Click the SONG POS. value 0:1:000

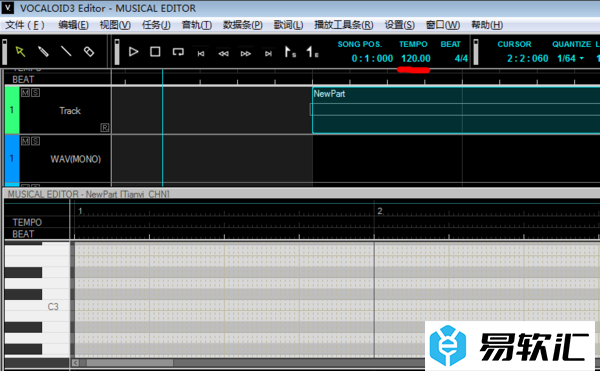(x=372, y=59)
